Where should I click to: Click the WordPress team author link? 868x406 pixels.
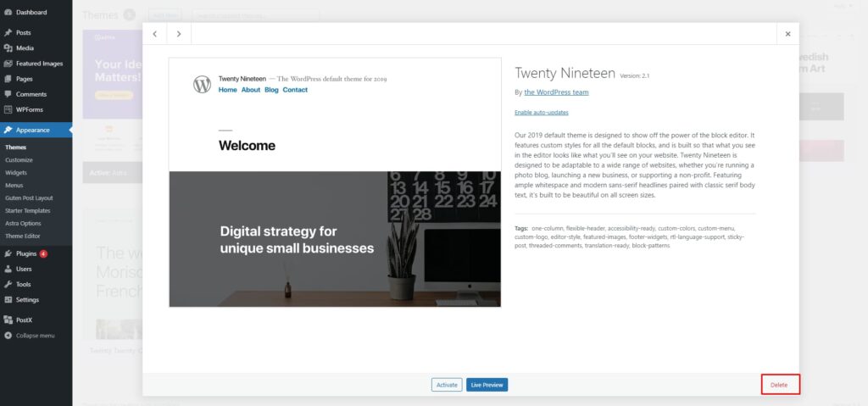point(556,92)
